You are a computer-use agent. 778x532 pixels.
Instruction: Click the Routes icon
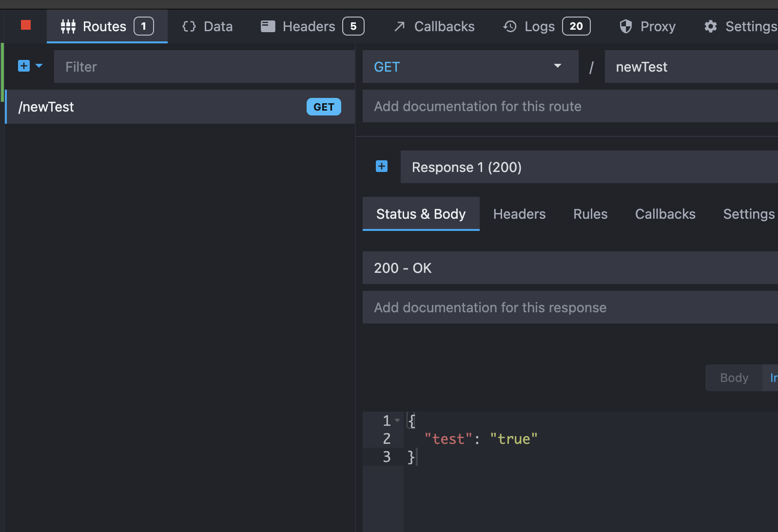tap(68, 26)
